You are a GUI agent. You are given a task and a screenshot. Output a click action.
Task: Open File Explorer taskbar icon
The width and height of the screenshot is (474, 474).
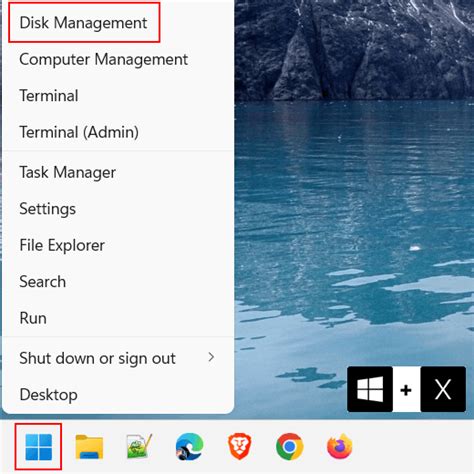click(89, 447)
